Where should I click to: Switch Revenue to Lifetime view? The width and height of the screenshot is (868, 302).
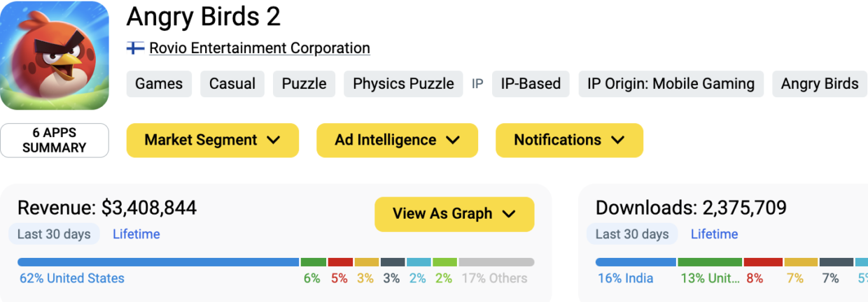[136, 234]
